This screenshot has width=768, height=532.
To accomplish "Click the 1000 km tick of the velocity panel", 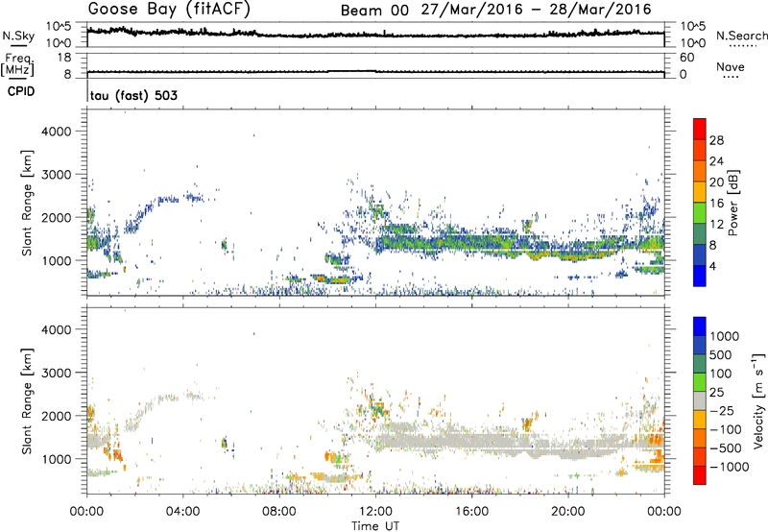I will pos(56,459).
